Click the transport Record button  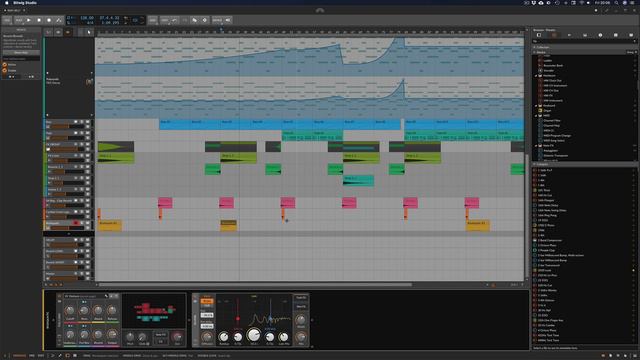(49, 20)
